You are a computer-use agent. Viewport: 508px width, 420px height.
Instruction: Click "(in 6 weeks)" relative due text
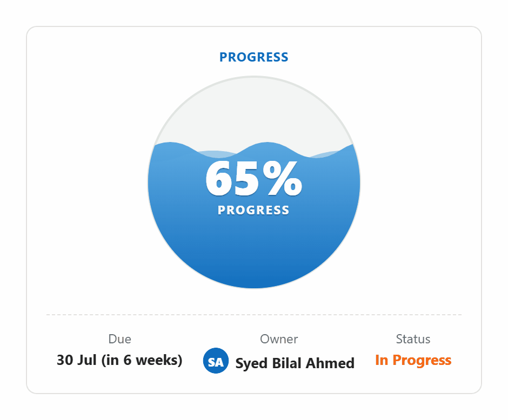coord(142,360)
